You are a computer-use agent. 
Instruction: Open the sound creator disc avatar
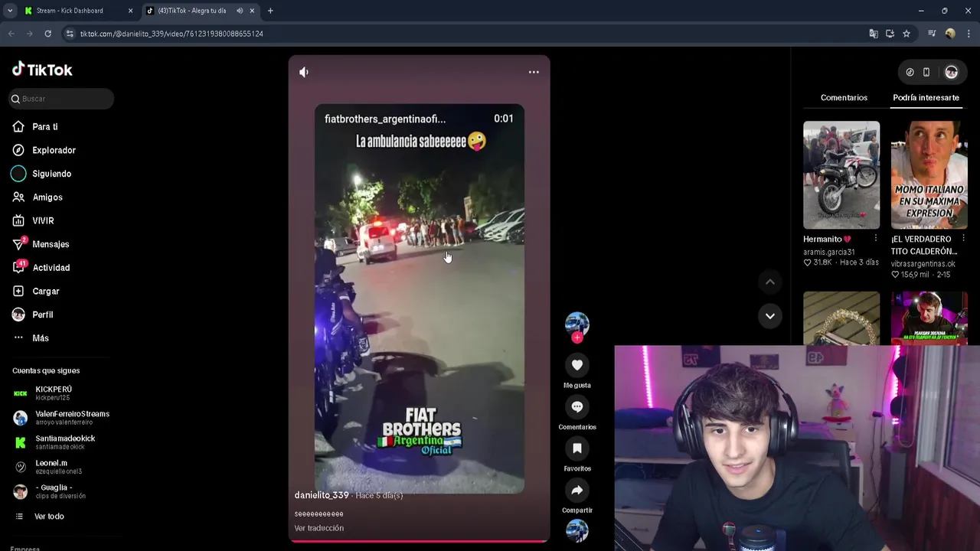point(577,530)
